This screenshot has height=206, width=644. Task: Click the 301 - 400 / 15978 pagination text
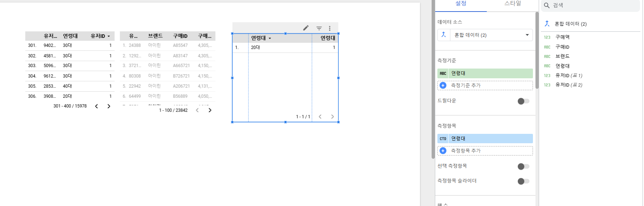pyautogui.click(x=70, y=106)
